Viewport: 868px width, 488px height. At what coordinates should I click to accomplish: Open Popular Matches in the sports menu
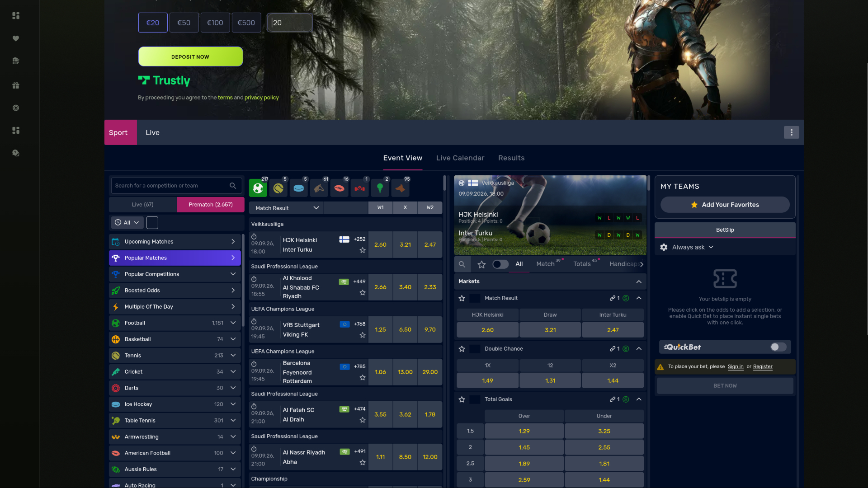coord(175,258)
